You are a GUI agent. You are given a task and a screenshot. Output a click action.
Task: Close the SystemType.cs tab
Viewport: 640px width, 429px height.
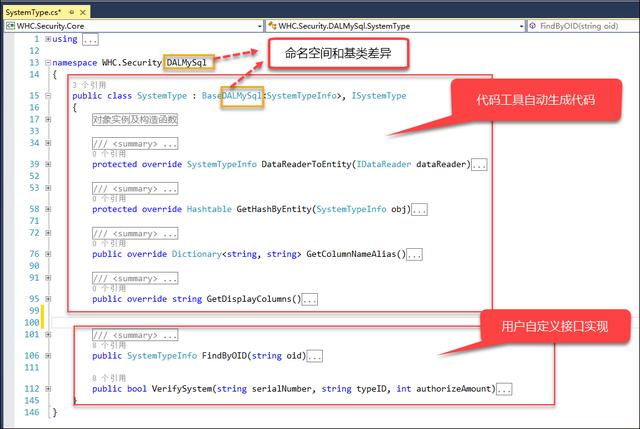(83, 12)
